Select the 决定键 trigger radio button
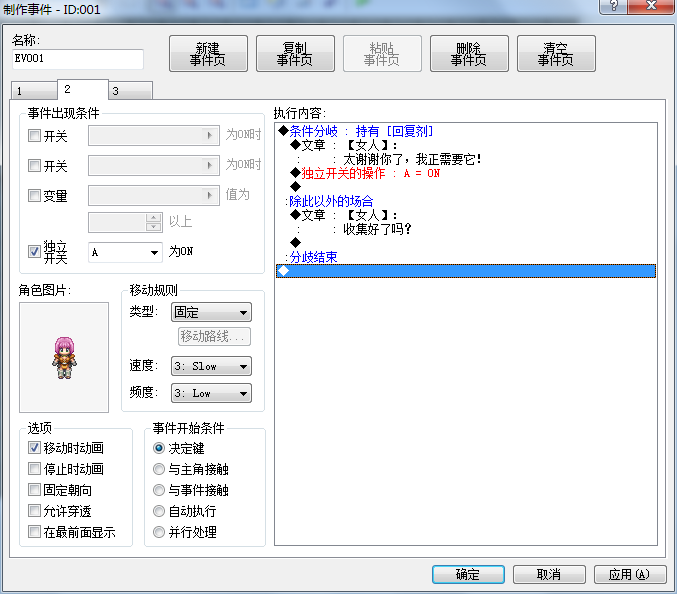Screen dimensions: 677x594 [159, 448]
